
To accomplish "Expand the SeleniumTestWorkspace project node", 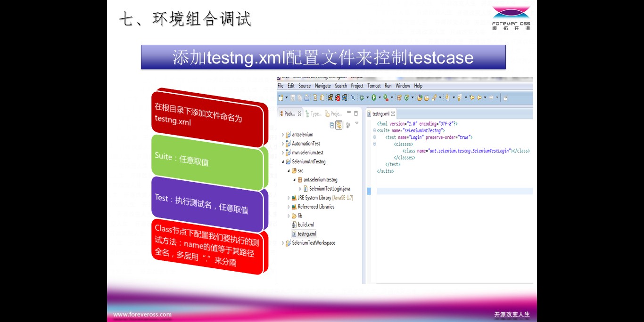I will [x=283, y=243].
